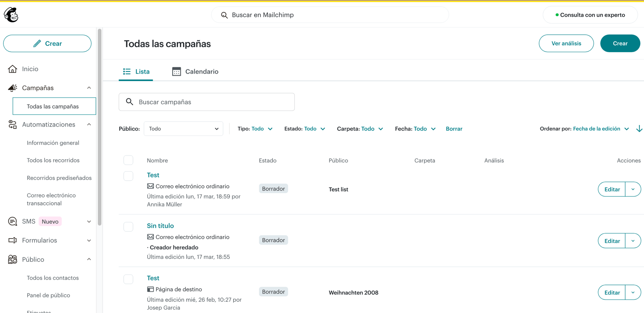The image size is (644, 313).
Task: Click the Automatizaciones icon in sidebar
Action: [12, 124]
